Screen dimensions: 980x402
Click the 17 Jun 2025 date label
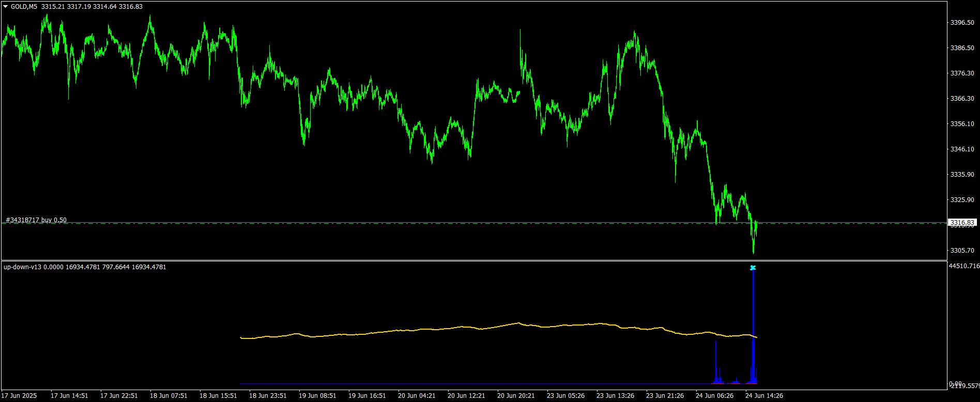[x=19, y=396]
